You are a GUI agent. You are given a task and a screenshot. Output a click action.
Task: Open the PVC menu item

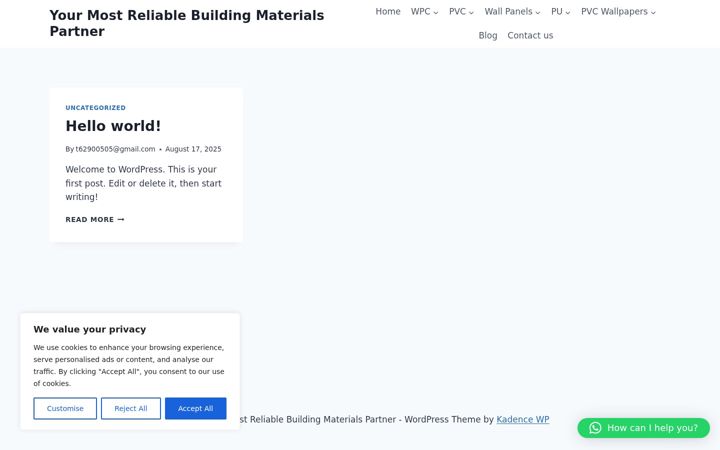[x=457, y=11]
